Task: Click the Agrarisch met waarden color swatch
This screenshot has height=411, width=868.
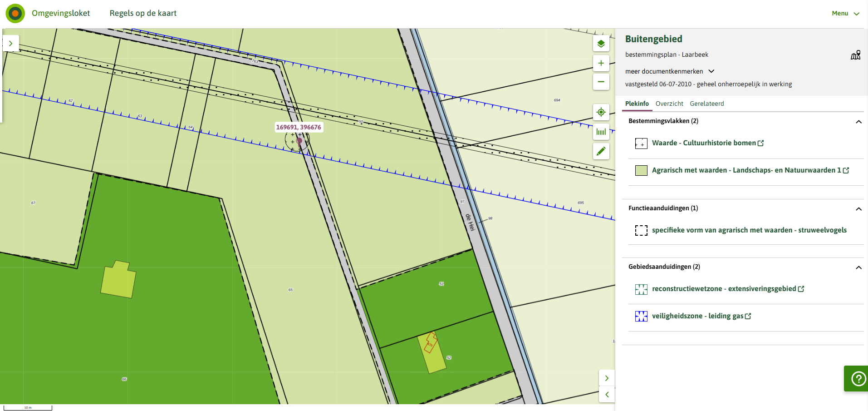Action: pos(641,170)
